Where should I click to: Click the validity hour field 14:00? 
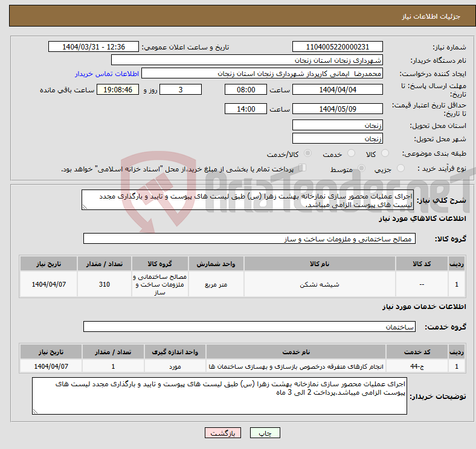(x=246, y=109)
